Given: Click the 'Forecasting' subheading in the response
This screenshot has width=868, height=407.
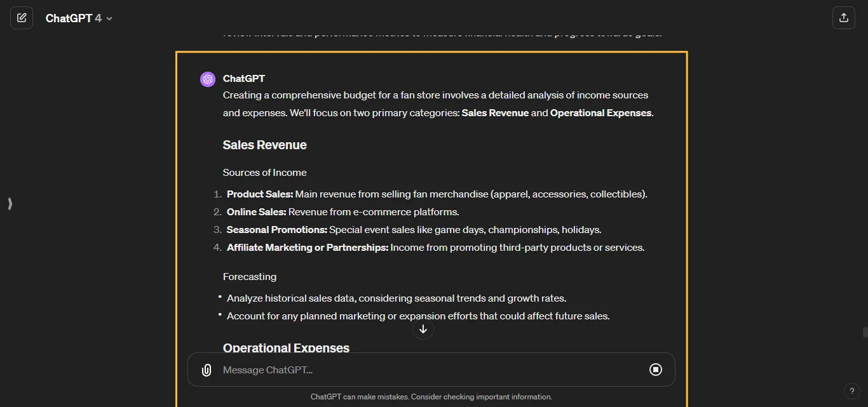Looking at the screenshot, I should 249,276.
